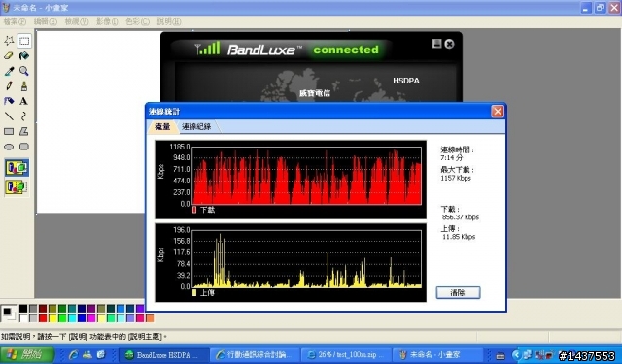Click the HSDPA network type label
This screenshot has width=622, height=364.
406,81
